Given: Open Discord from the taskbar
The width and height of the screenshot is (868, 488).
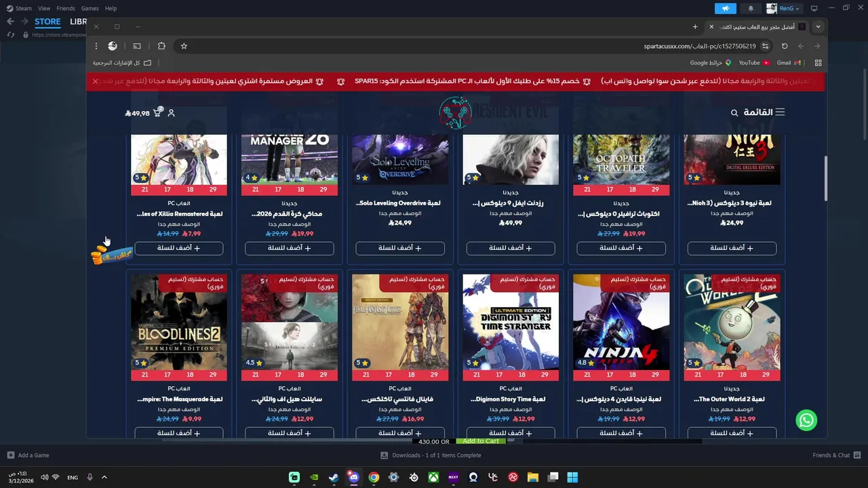Looking at the screenshot, I should point(353,477).
